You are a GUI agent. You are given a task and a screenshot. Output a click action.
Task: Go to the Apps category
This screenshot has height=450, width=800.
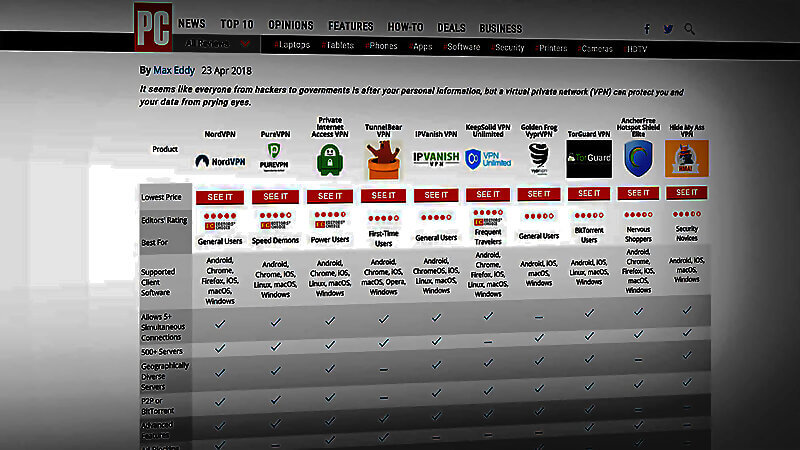coord(420,46)
